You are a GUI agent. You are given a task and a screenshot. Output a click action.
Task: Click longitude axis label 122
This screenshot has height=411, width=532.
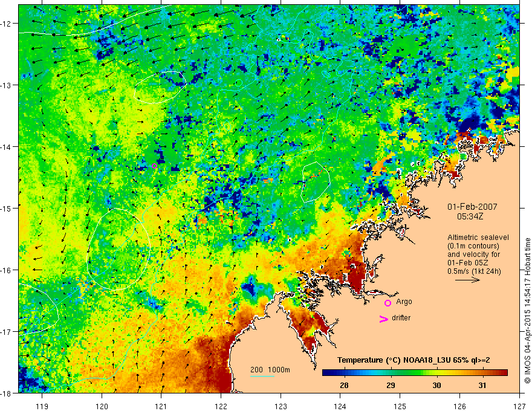point(221,406)
